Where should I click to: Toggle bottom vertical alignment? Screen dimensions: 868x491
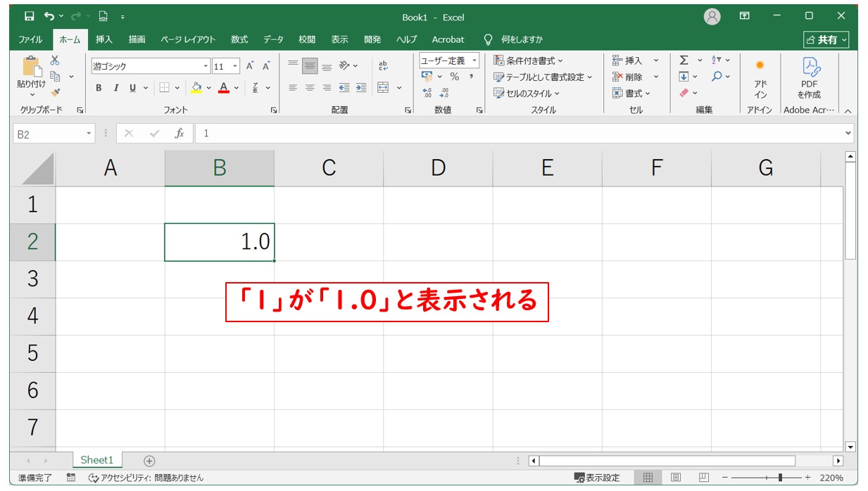pyautogui.click(x=327, y=65)
